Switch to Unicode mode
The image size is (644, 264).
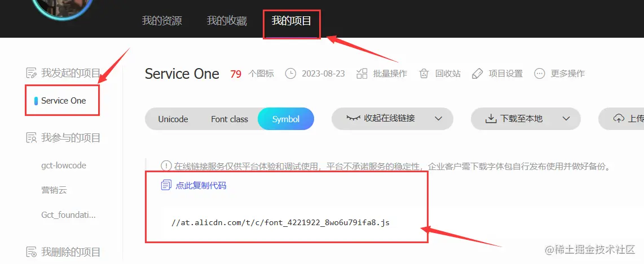coord(173,119)
